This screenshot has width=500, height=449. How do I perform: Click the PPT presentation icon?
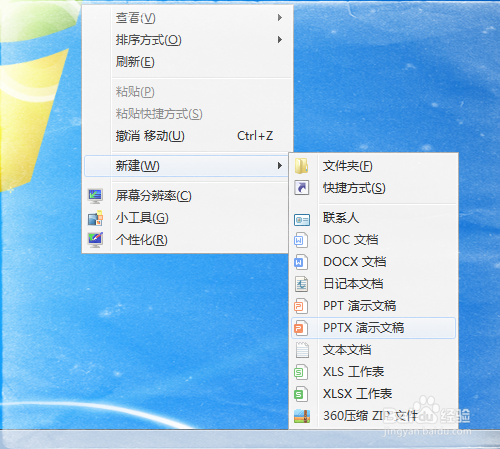301,306
